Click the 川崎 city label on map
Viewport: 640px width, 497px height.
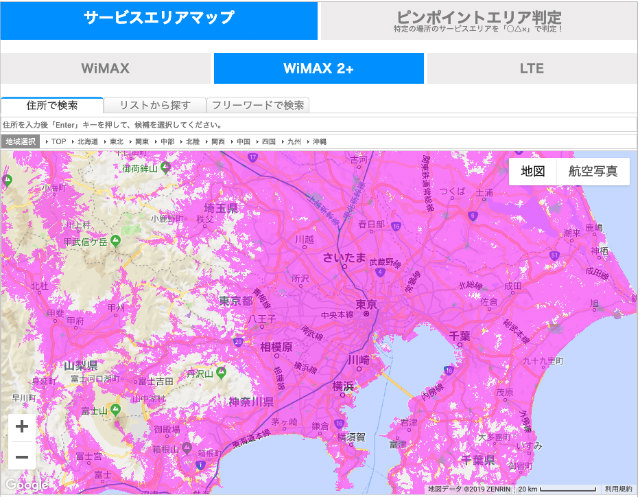tap(359, 360)
